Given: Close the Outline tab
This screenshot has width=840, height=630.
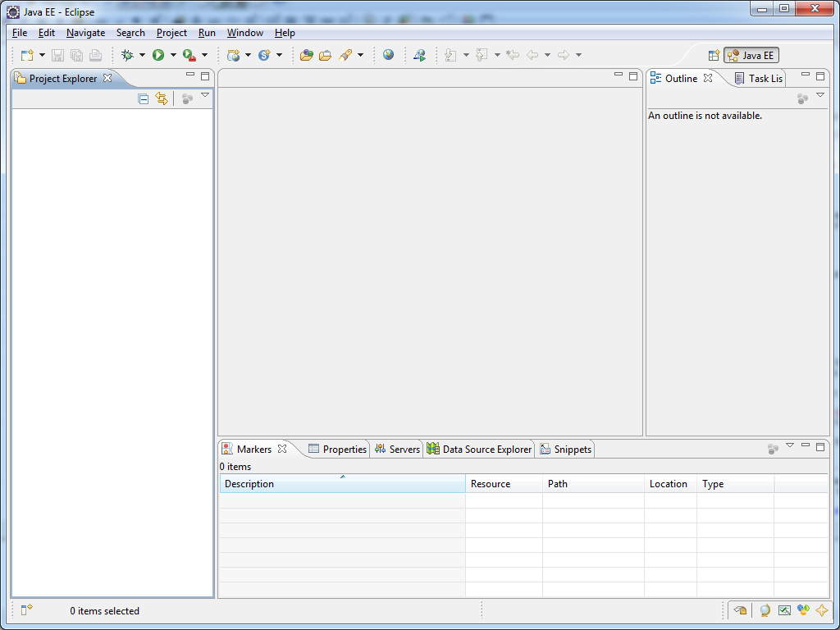Looking at the screenshot, I should coord(708,78).
